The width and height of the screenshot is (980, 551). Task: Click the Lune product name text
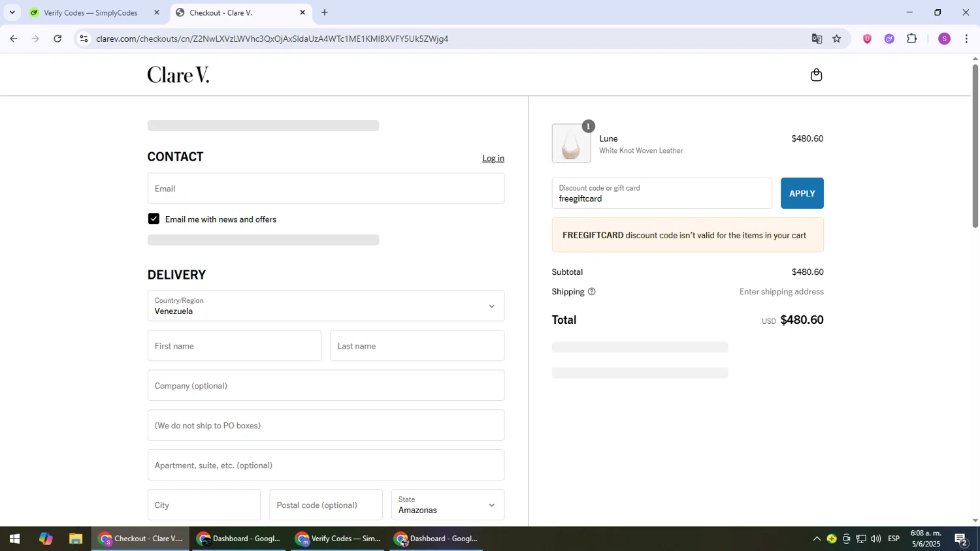pyautogui.click(x=608, y=138)
